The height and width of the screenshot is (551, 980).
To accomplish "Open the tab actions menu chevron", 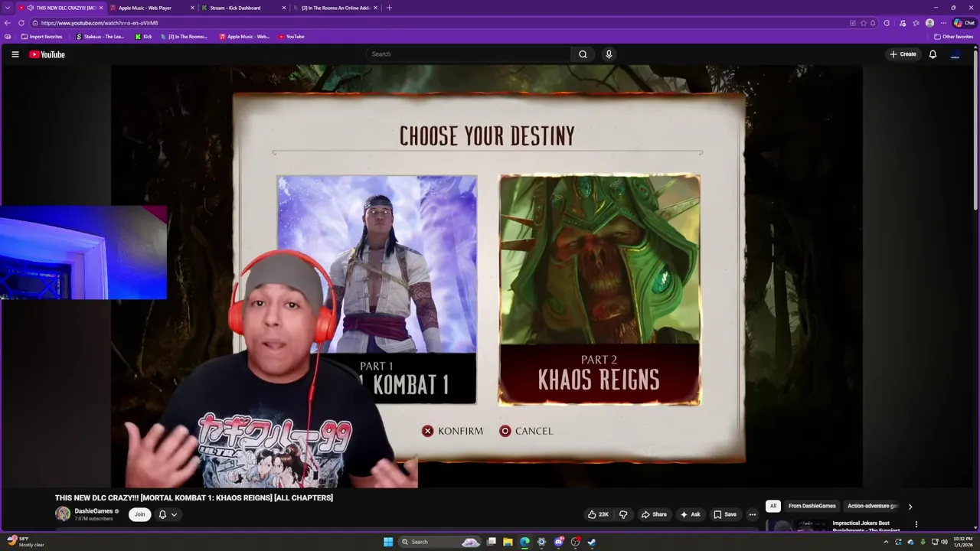I will coord(8,8).
